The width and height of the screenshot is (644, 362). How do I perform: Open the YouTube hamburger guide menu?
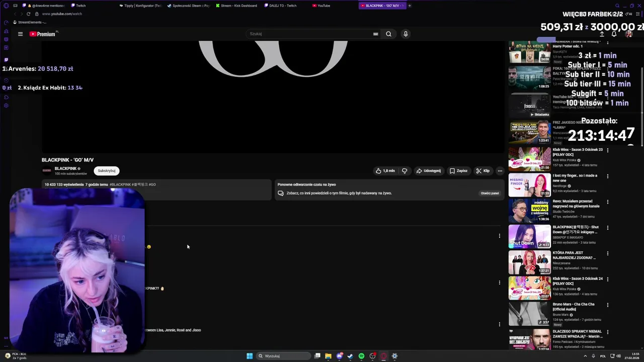click(20, 34)
